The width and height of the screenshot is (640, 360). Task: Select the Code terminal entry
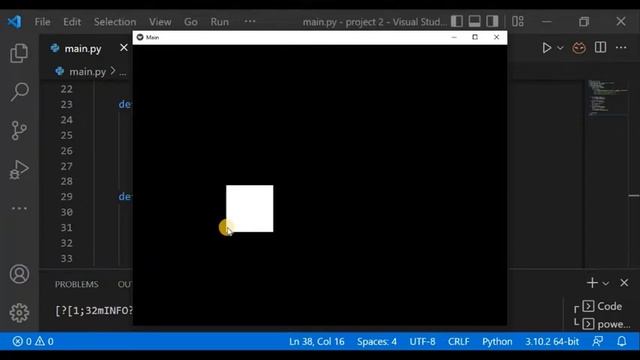click(x=603, y=306)
